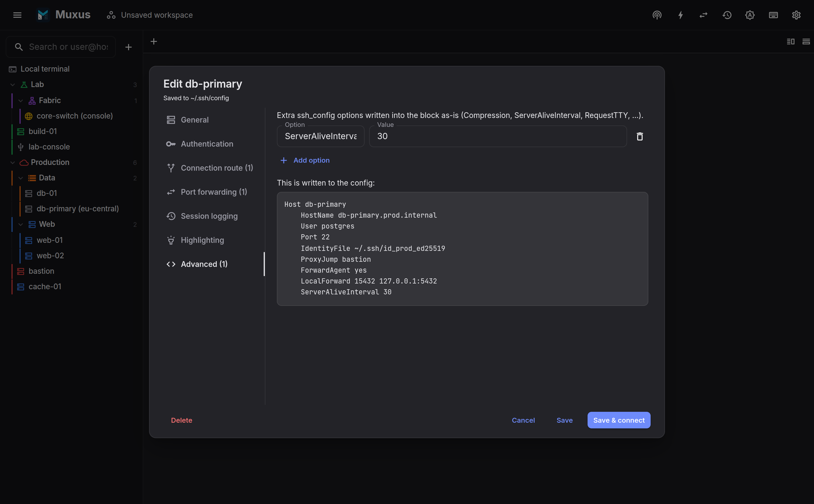
Task: Open the history clock icon in header
Action: (x=727, y=15)
